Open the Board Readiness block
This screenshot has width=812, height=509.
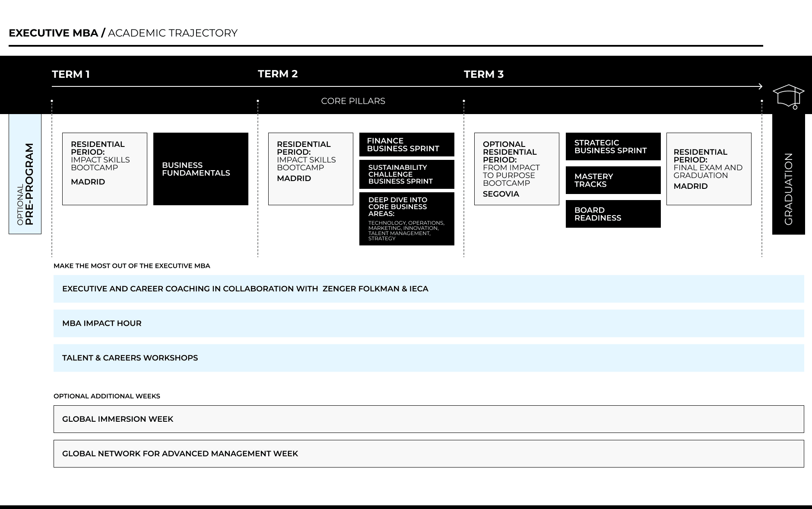pos(613,214)
